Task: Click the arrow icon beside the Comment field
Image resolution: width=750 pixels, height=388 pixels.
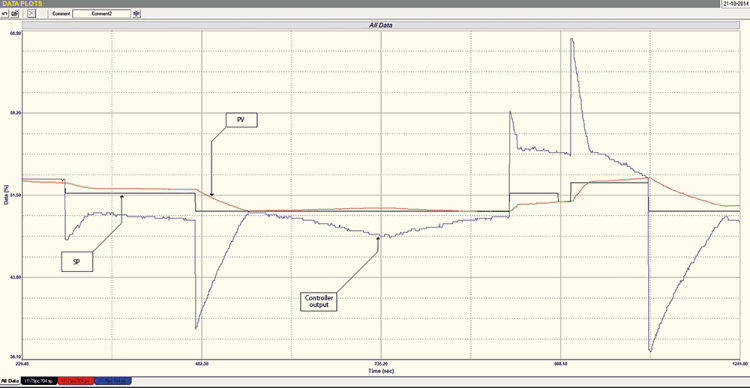Action: tap(136, 13)
